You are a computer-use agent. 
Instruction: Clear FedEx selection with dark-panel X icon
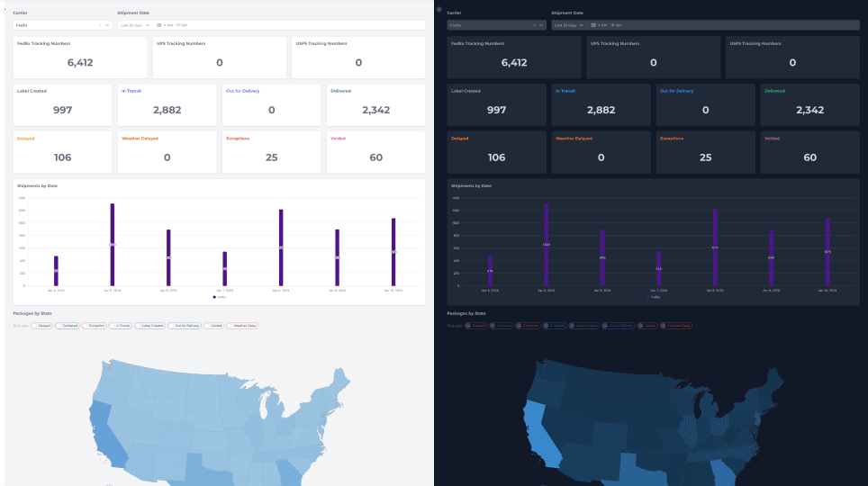pos(535,25)
